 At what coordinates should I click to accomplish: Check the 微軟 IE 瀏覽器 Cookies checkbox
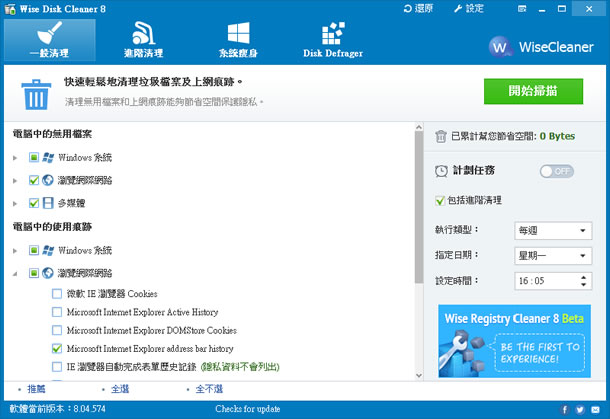point(57,293)
